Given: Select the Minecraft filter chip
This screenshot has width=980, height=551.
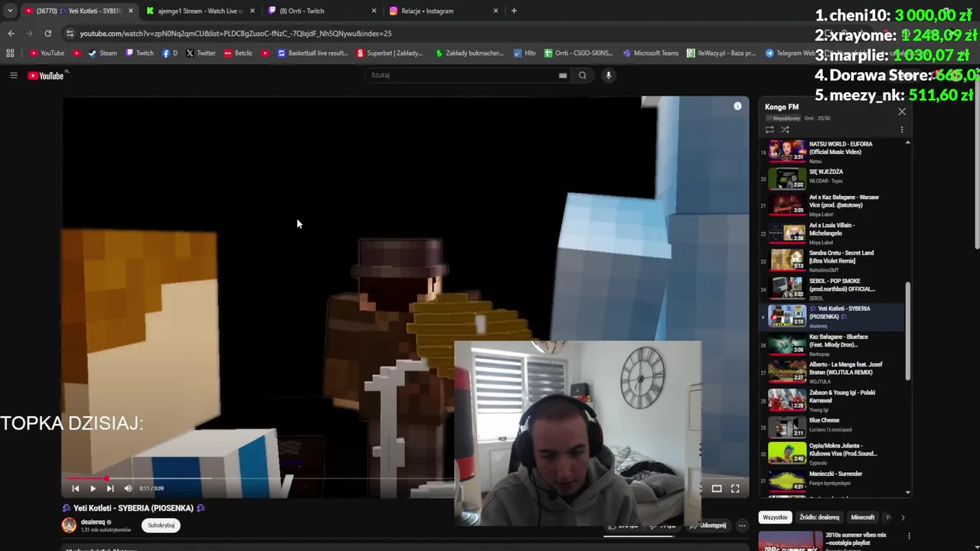Looking at the screenshot, I should click(863, 517).
